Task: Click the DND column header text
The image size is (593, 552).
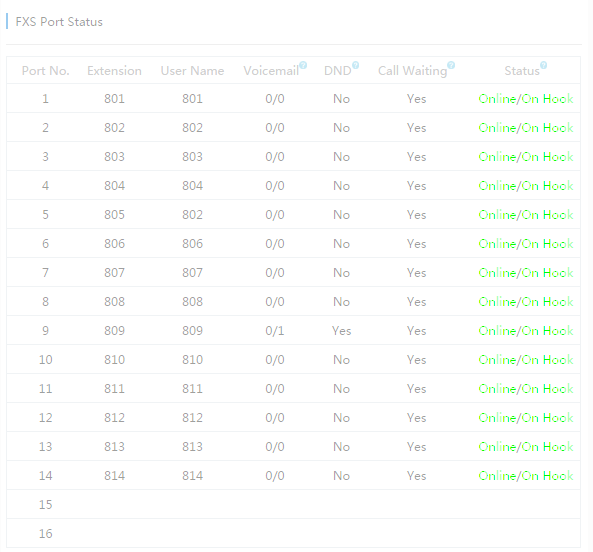Action: [x=338, y=71]
